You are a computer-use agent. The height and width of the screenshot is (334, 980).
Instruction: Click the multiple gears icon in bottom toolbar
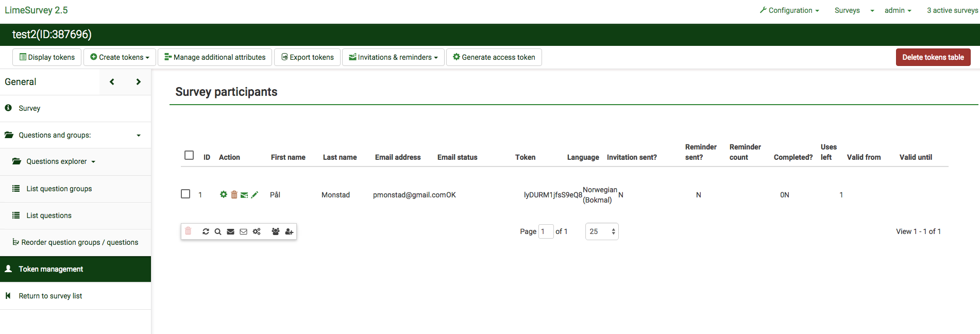point(257,231)
